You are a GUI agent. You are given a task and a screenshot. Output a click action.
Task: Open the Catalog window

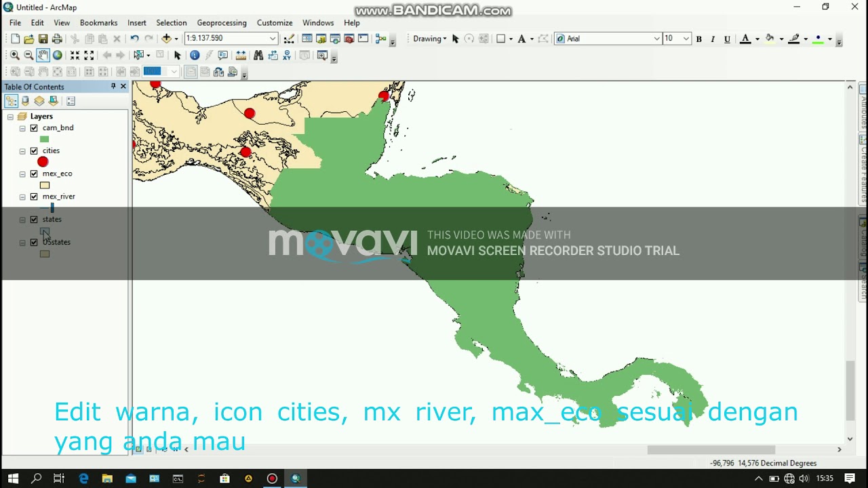321,39
